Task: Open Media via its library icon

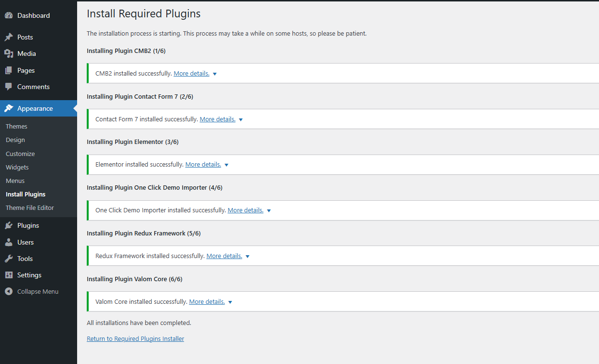Action: tap(9, 53)
